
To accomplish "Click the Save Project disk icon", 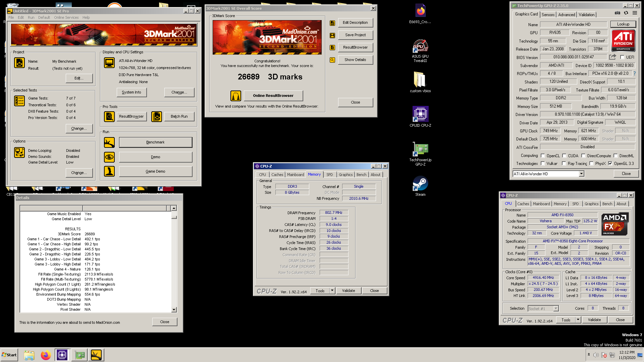I will click(x=332, y=35).
